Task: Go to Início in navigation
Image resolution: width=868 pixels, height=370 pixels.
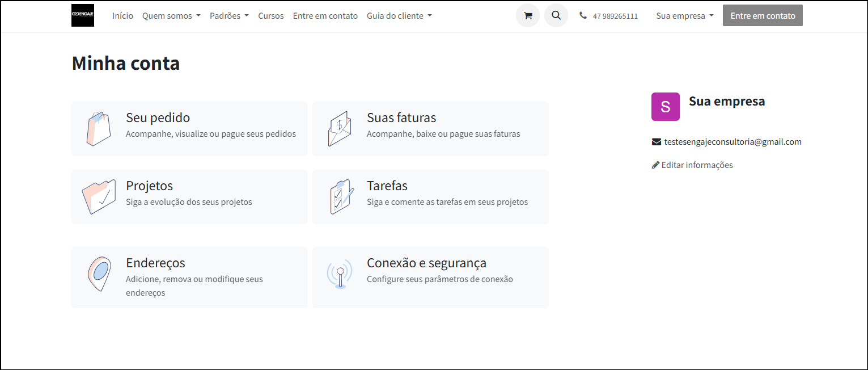Action: click(122, 16)
